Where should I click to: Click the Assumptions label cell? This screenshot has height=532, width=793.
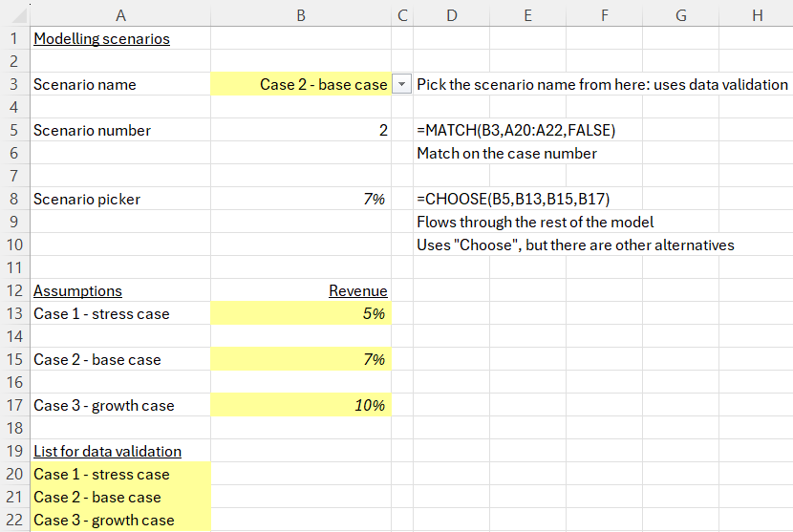77,291
